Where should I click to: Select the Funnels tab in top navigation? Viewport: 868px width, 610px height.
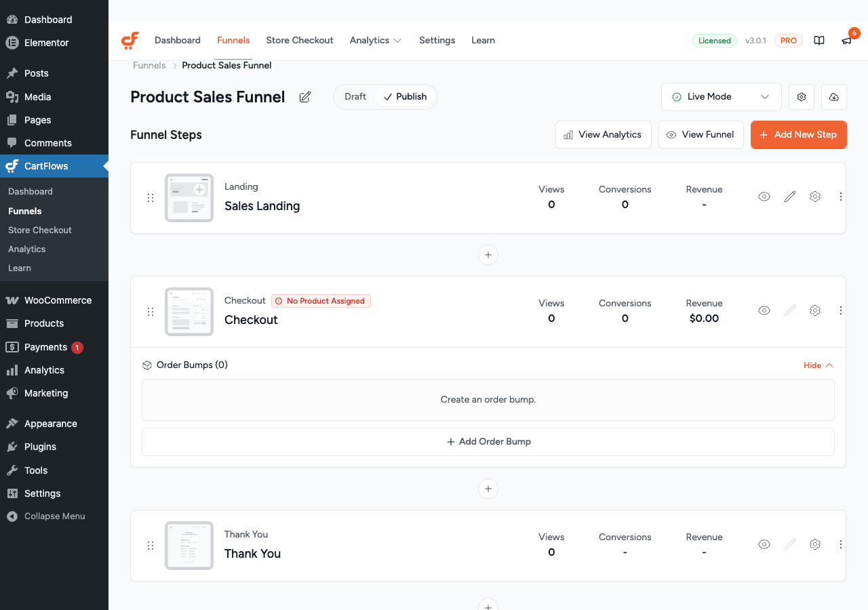point(233,41)
